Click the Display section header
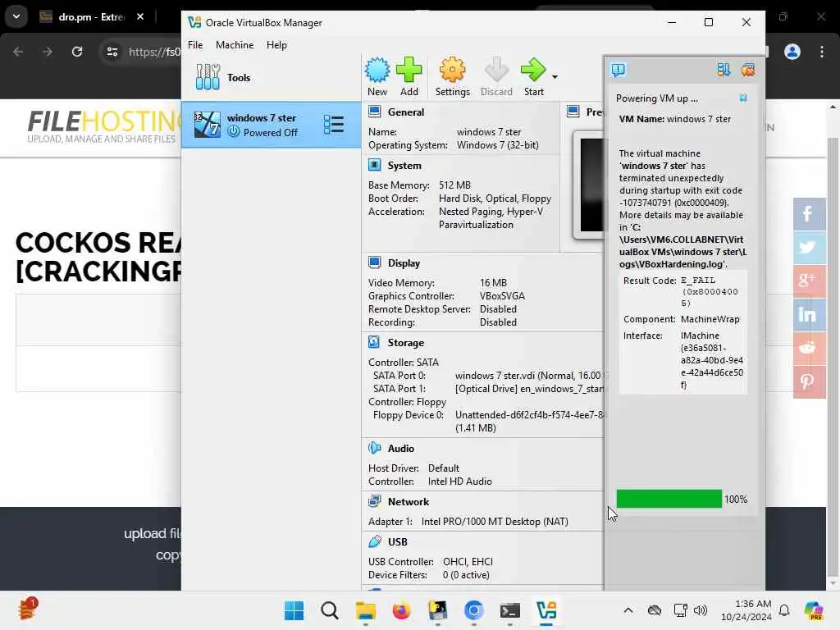 (x=404, y=263)
